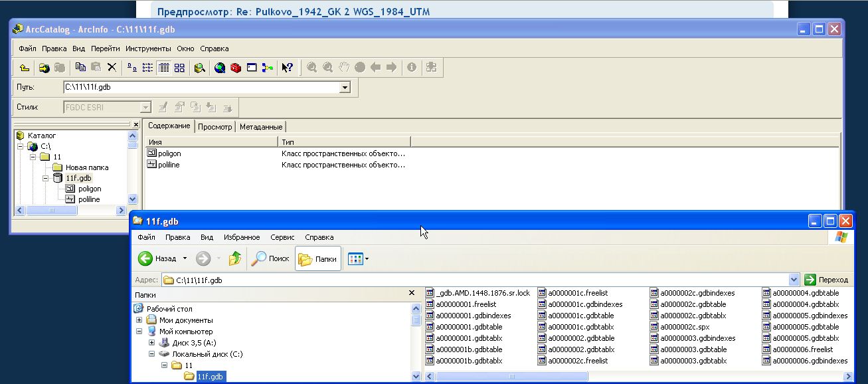
Task: Toggle the Папки folders pane button
Action: coord(318,258)
